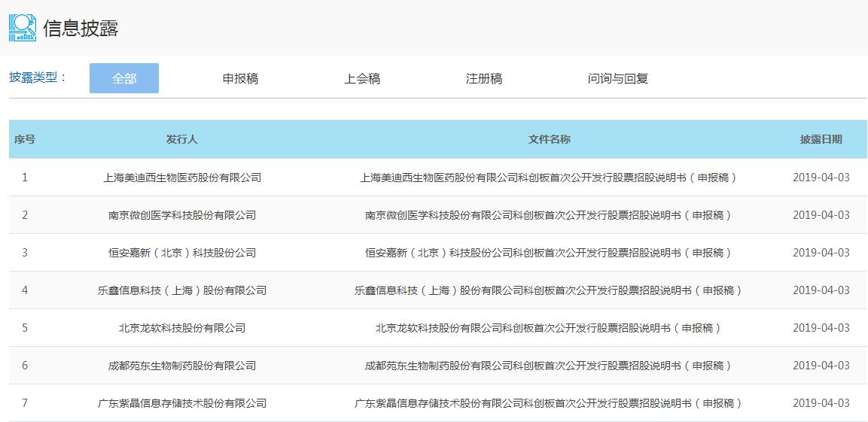Open issuer 北京龙软科技股份有限公司
Image resolution: width=868 pixels, height=422 pixels.
pyautogui.click(x=182, y=328)
